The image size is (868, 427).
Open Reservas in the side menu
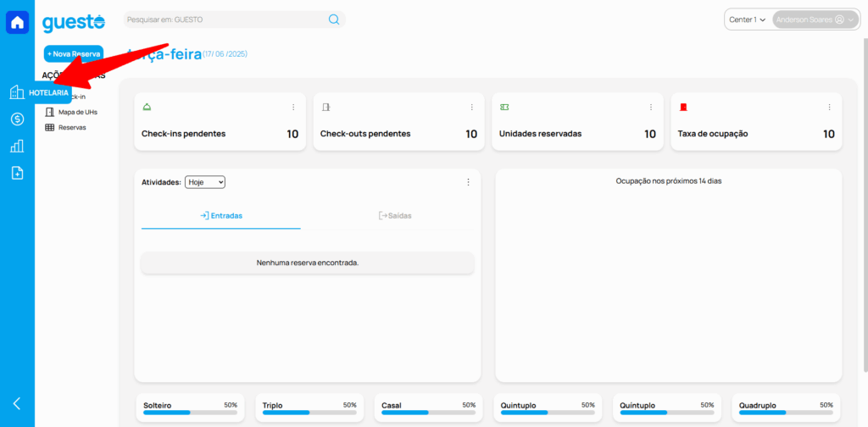[72, 127]
